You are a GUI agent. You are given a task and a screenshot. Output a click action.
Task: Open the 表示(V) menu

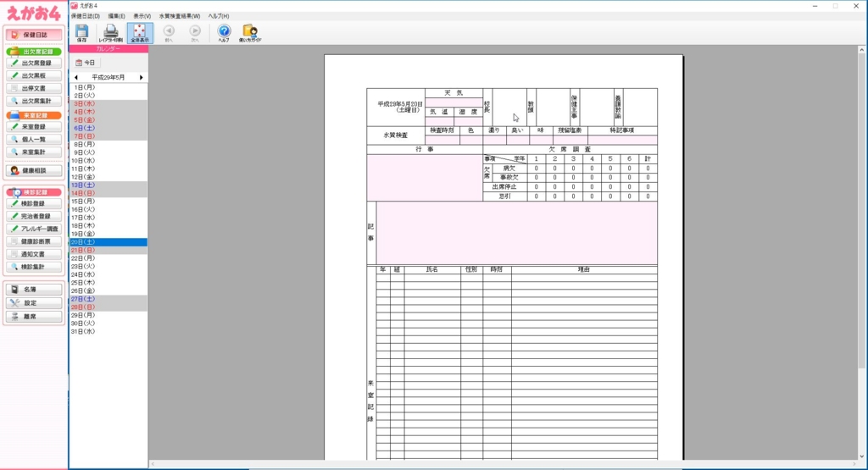tap(142, 16)
